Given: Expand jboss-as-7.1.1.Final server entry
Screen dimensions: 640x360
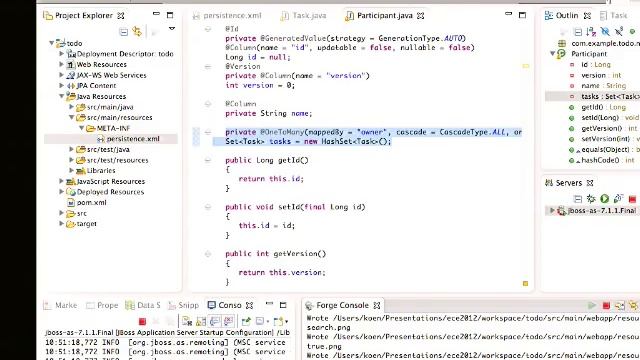Looking at the screenshot, I should point(552,210).
